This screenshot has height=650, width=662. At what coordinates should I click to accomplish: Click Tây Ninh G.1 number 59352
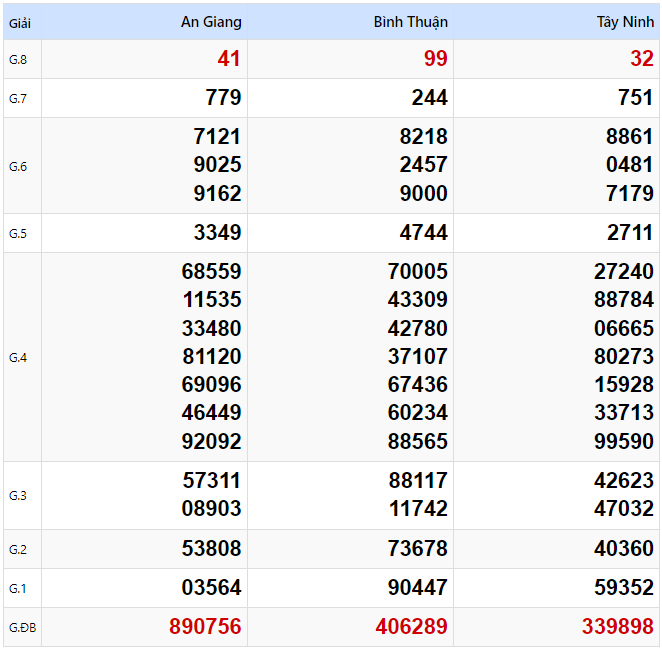(623, 587)
